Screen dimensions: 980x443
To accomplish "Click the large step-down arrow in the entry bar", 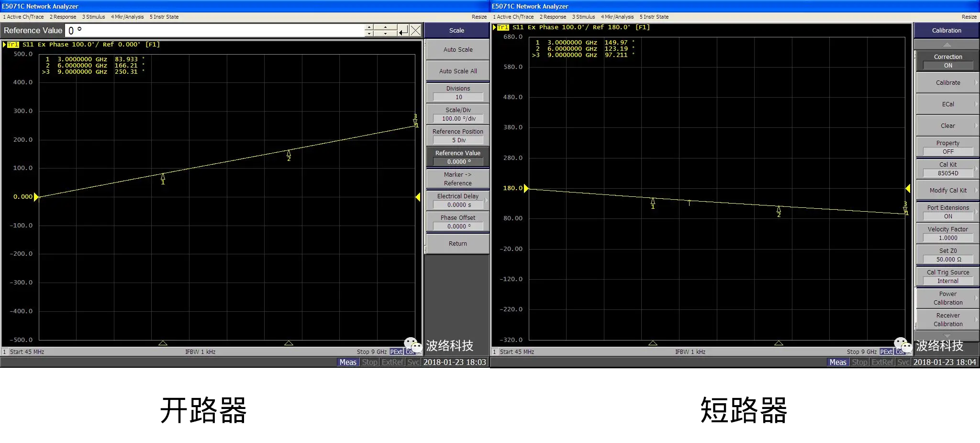I will [x=385, y=34].
